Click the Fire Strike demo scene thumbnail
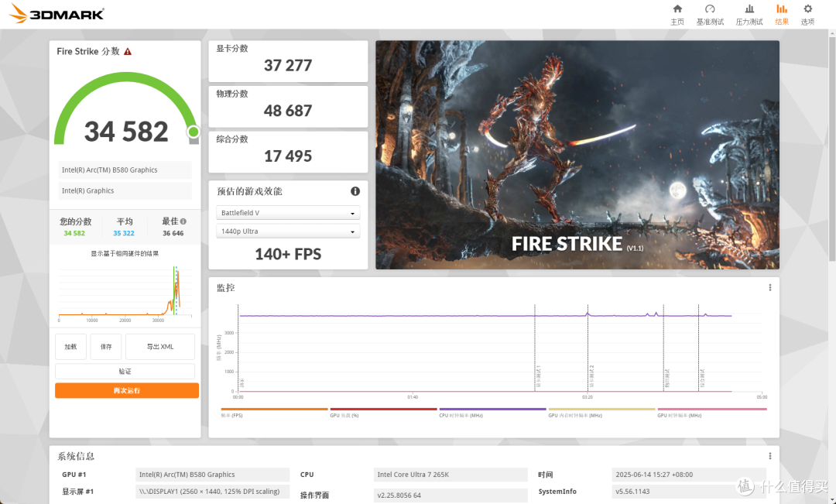The image size is (836, 504). tap(577, 155)
